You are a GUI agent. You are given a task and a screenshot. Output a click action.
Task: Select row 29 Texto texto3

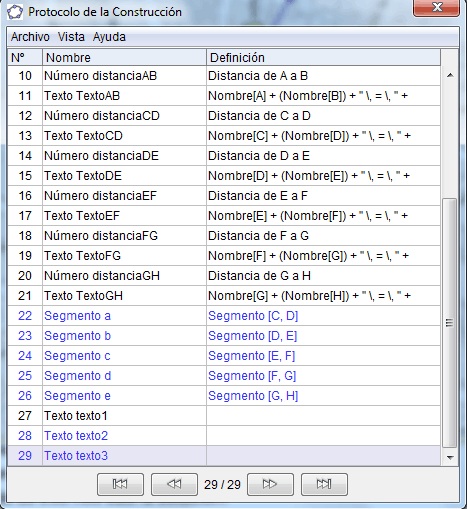(224, 456)
